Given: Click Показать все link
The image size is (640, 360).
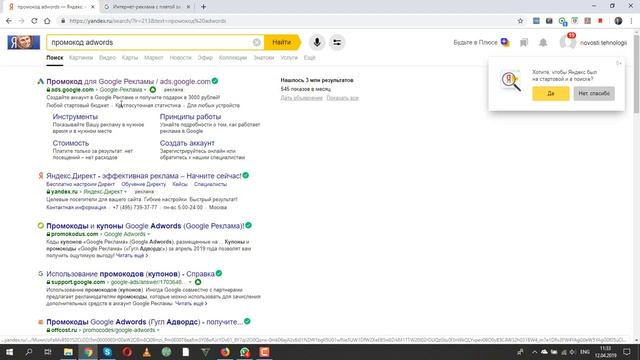Looking at the screenshot, I should point(342,98).
